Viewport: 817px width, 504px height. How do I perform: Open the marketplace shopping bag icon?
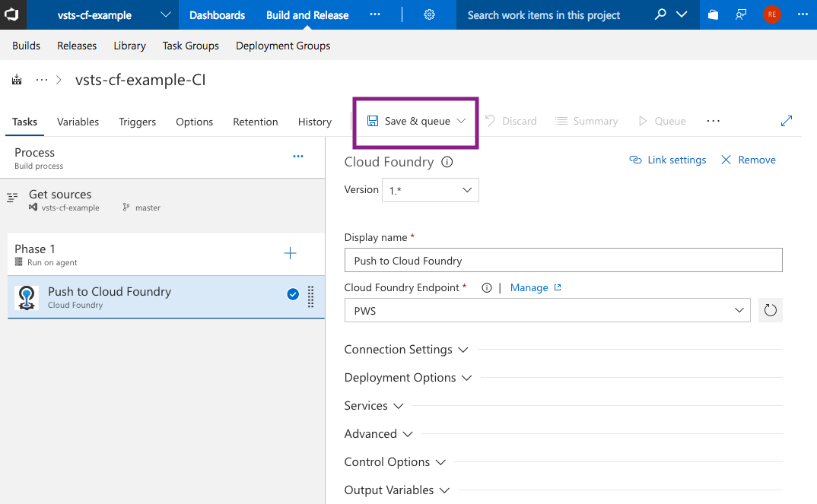click(713, 15)
